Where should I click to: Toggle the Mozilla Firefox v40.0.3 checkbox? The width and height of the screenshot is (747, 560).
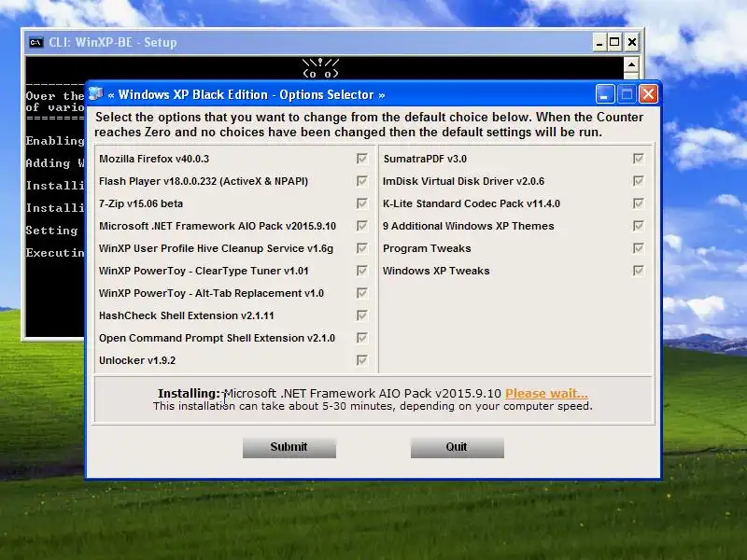click(x=362, y=159)
